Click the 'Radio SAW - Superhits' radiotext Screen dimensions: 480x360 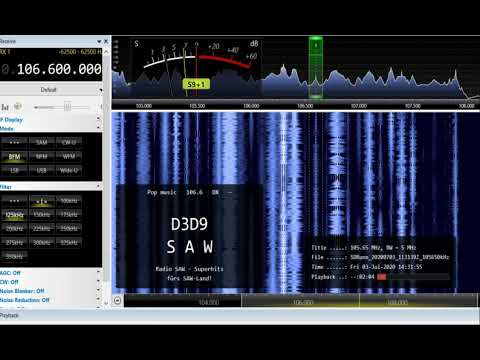(190, 269)
